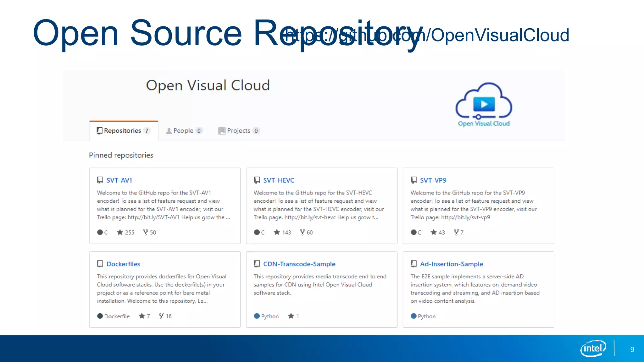Open the CDN-Transcode-Sample repository link
This screenshot has height=362, width=644.
[299, 264]
